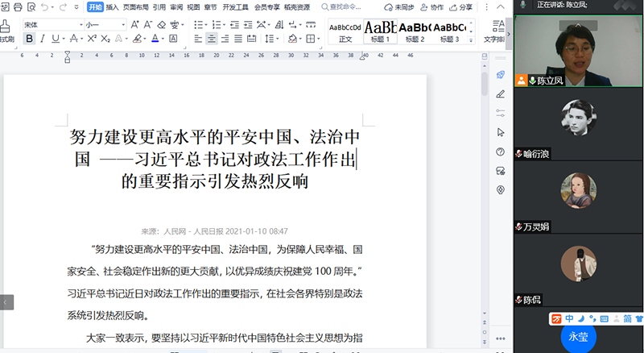644x353 pixels.
Task: Click the help question mark sidebar icon
Action: [500, 152]
